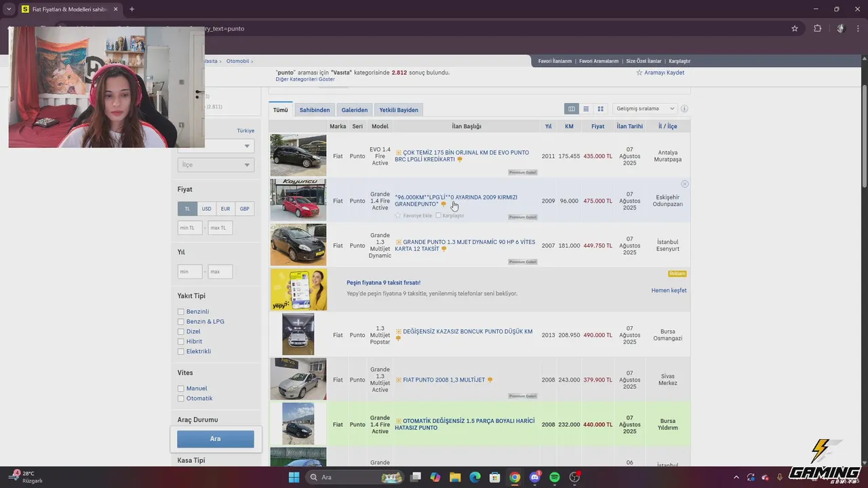Open the Chrome profile avatar icon

pyautogui.click(x=840, y=28)
